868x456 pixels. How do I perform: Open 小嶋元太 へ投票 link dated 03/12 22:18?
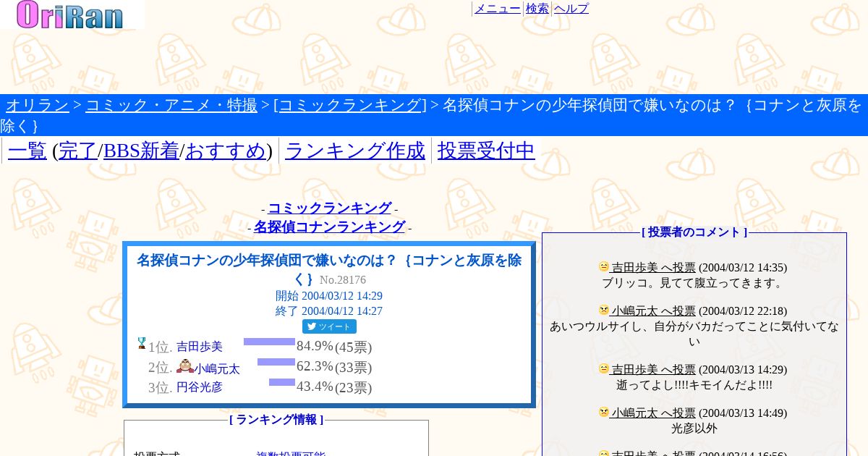click(653, 311)
